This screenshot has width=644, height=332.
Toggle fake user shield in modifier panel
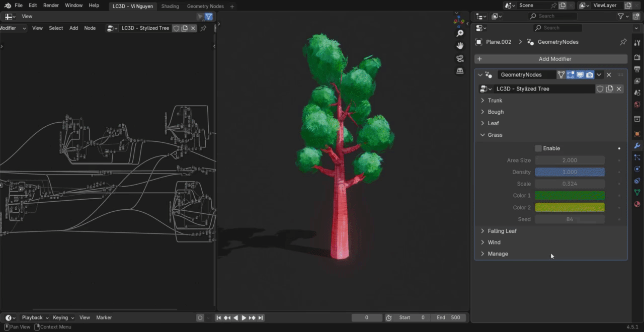[x=600, y=89]
